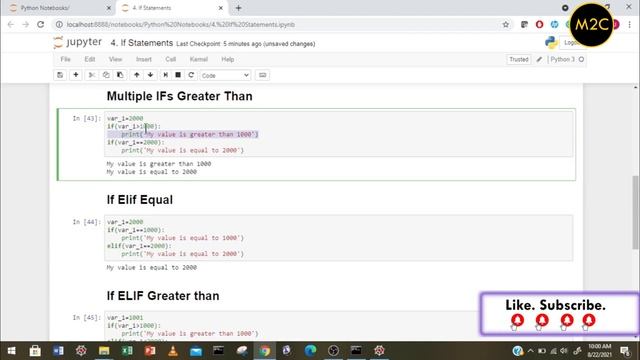640x360 pixels.
Task: Go back in browser history
Action: click(11, 24)
